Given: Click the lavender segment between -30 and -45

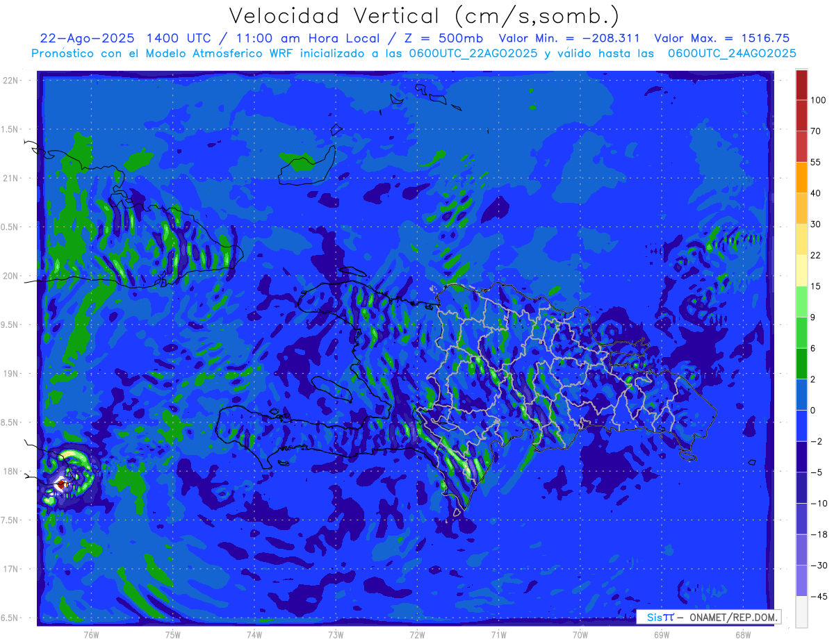Looking at the screenshot, I should (801, 580).
